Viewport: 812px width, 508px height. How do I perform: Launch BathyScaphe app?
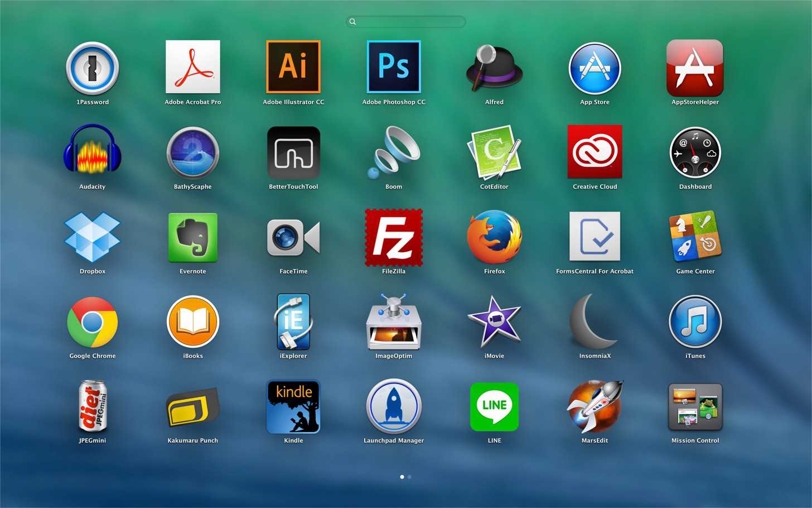193,153
